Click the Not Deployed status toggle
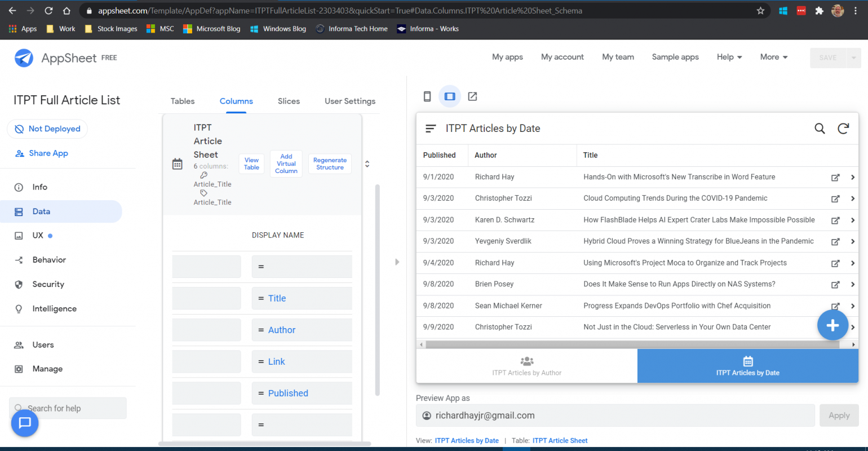868x451 pixels. 47,129
